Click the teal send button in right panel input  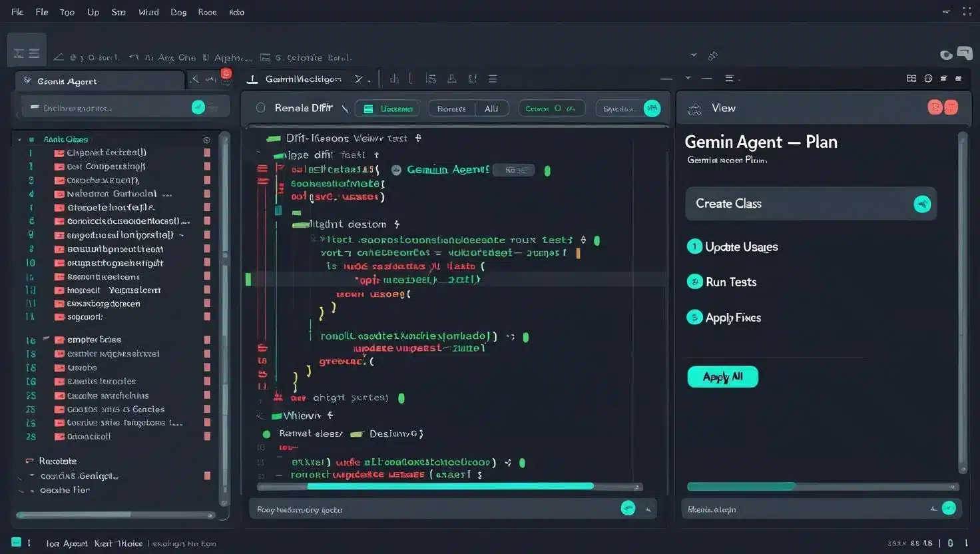(949, 508)
